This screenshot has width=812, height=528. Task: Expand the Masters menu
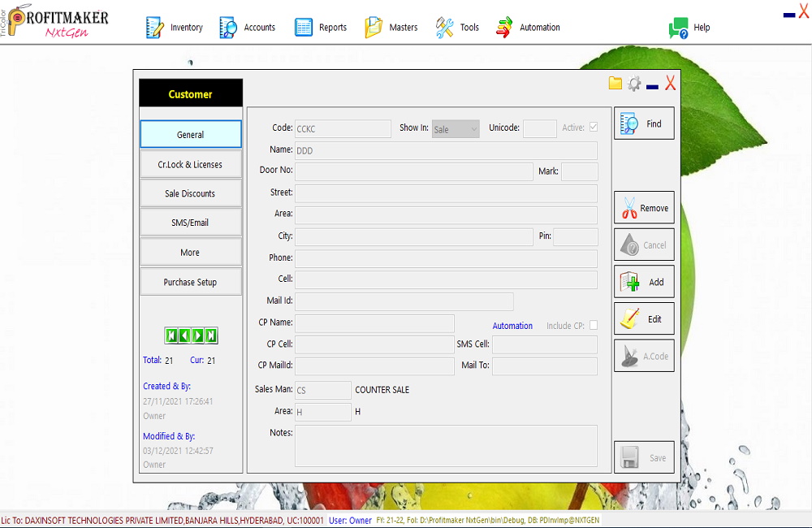click(x=391, y=28)
